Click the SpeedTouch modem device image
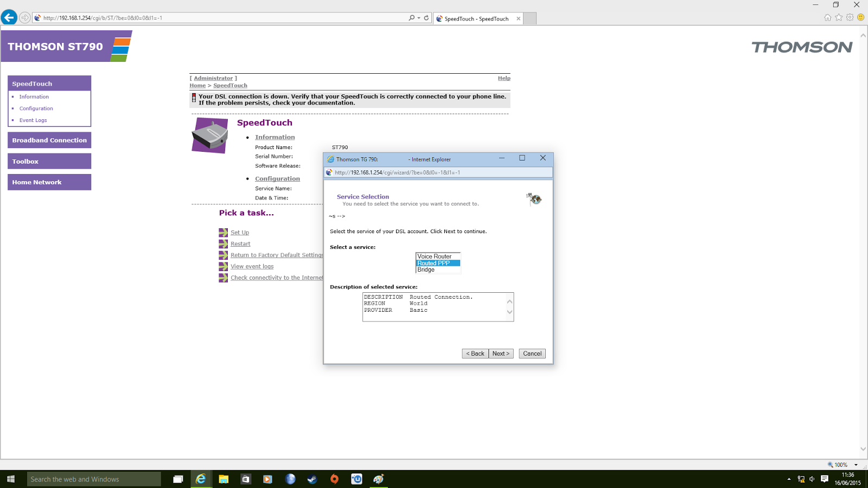 [209, 136]
